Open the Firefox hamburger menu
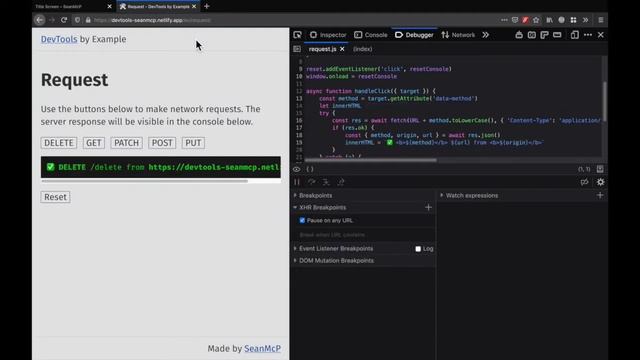This screenshot has width=640, height=360. (601, 20)
